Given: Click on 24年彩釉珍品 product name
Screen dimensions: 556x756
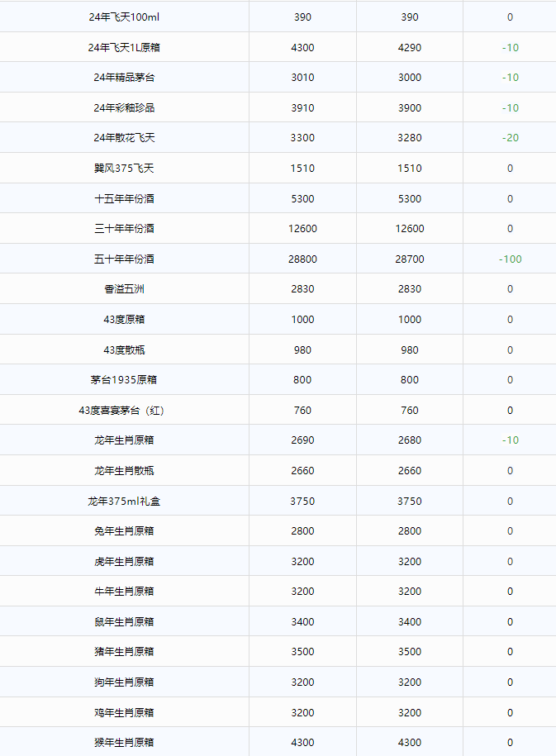Looking at the screenshot, I should [x=124, y=108].
